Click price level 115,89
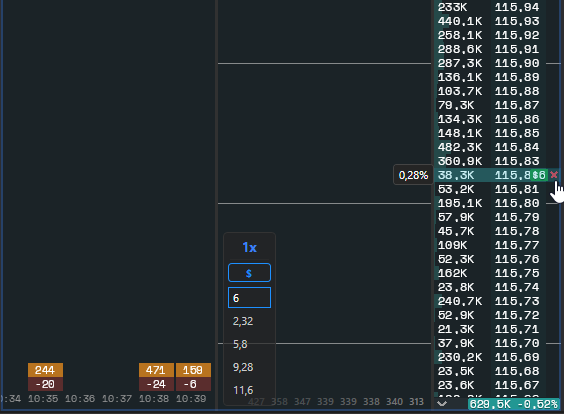Viewport: 564px width, 414px height. tap(517, 77)
